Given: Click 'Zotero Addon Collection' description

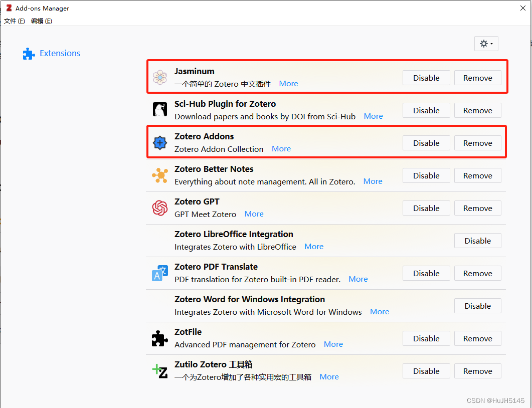Looking at the screenshot, I should tap(219, 149).
